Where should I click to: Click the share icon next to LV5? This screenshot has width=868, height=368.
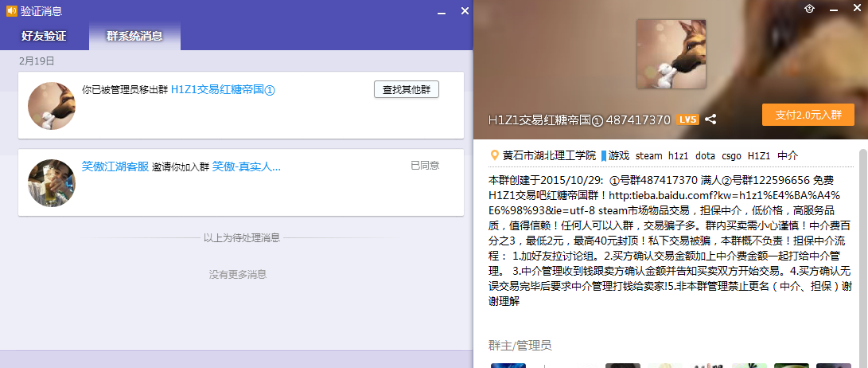click(x=710, y=119)
